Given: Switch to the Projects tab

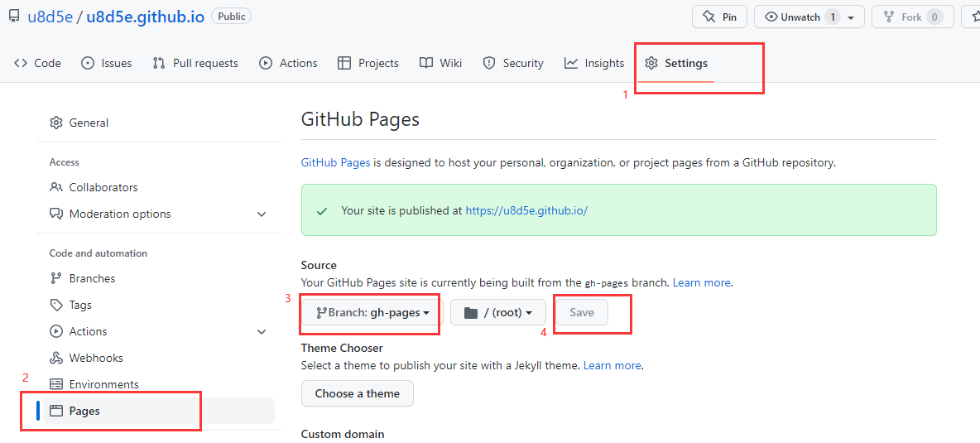Looking at the screenshot, I should click(368, 63).
